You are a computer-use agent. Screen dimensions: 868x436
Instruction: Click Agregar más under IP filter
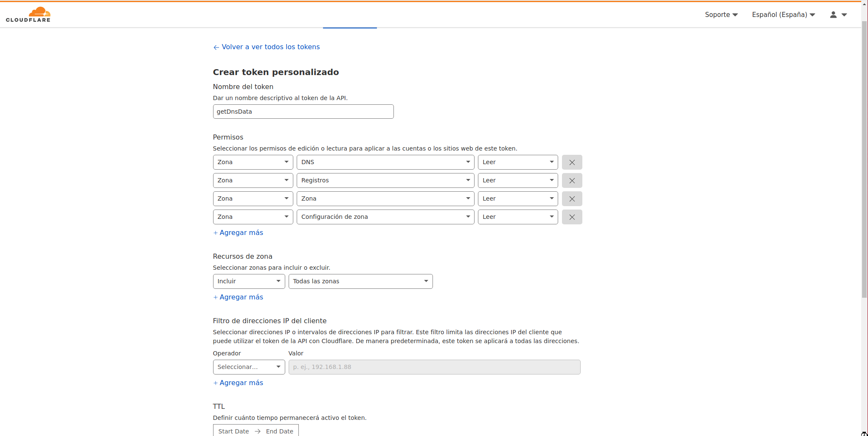pyautogui.click(x=238, y=383)
